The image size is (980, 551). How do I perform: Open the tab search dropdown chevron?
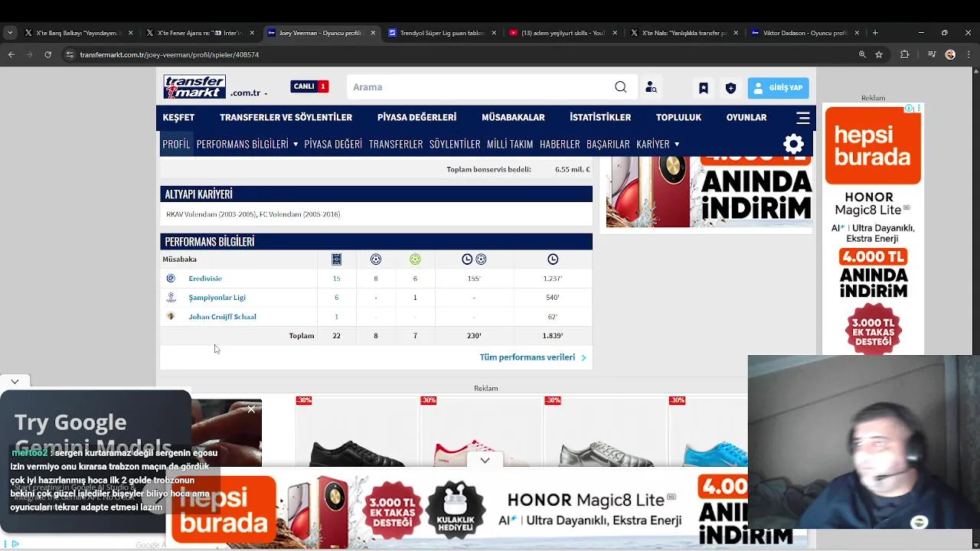pyautogui.click(x=9, y=33)
